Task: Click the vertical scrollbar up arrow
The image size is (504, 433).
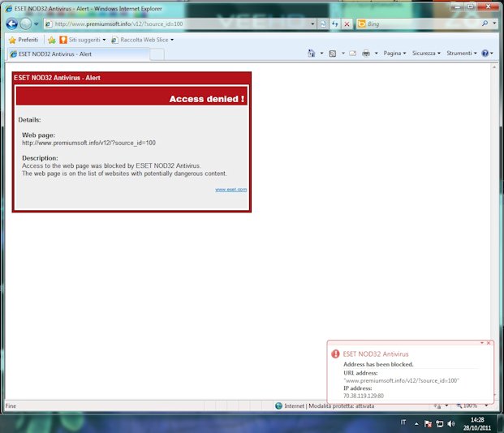Action: coord(494,67)
